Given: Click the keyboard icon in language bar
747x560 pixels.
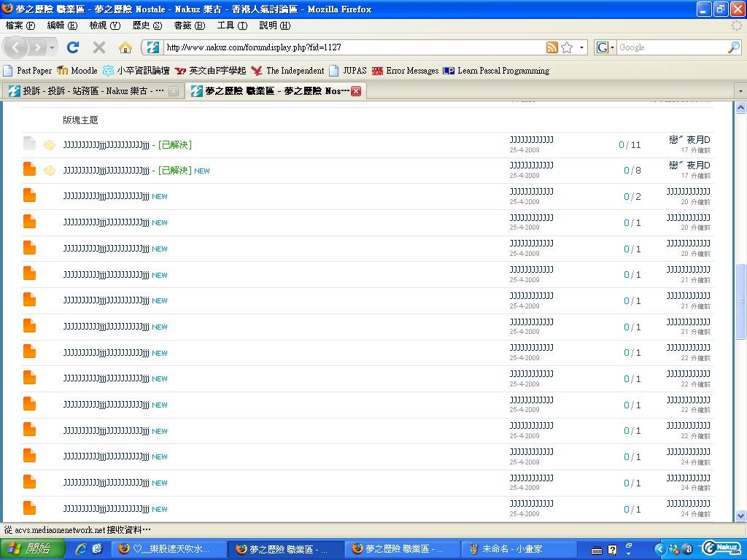Looking at the screenshot, I should pos(597,551).
